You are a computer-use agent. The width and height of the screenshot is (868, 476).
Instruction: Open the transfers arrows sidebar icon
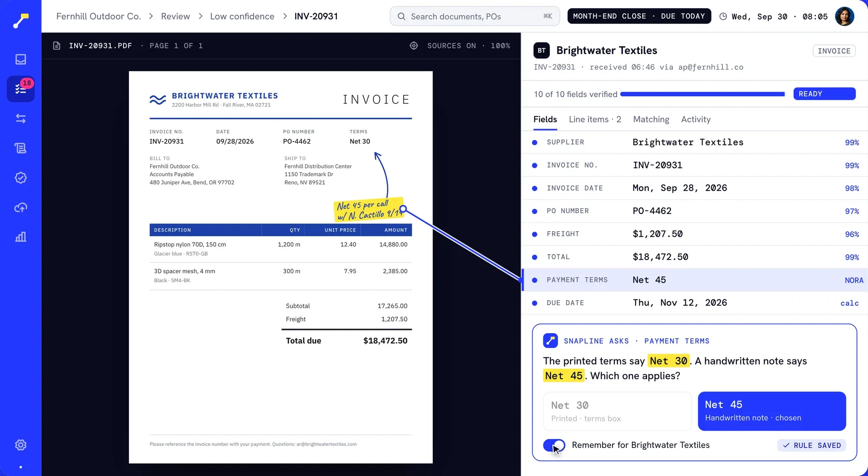(21, 118)
